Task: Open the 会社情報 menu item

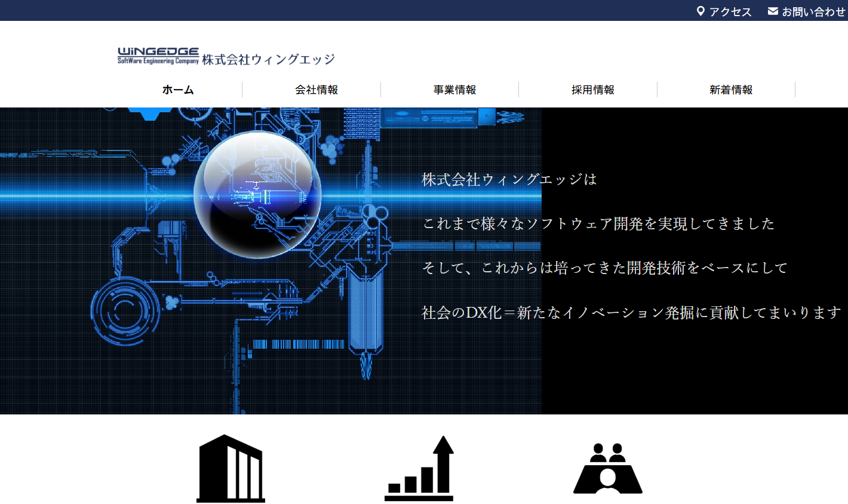Action: point(317,90)
